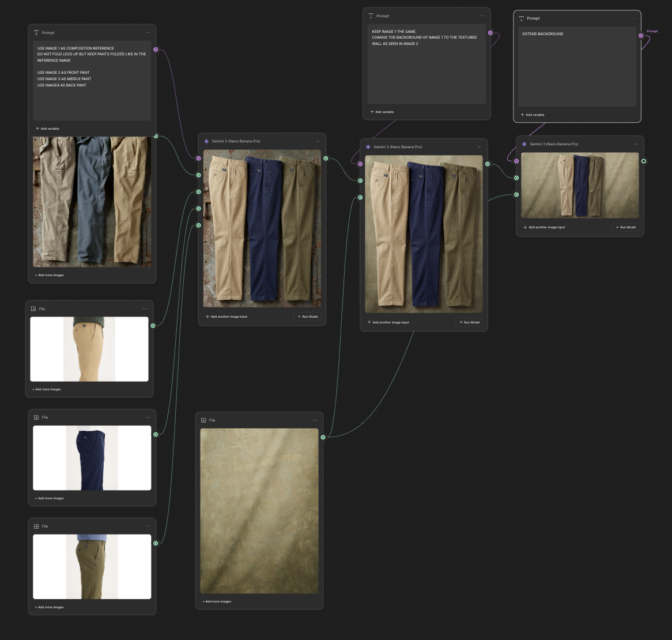This screenshot has width=672, height=640.
Task: Click the output port of the rusty-background Gemini node
Action: click(326, 158)
